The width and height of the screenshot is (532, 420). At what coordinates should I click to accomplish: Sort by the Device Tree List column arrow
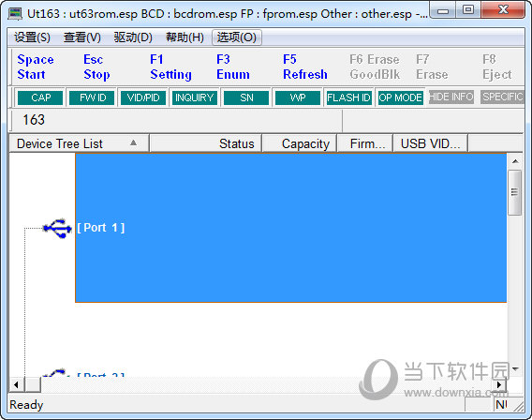coord(133,142)
